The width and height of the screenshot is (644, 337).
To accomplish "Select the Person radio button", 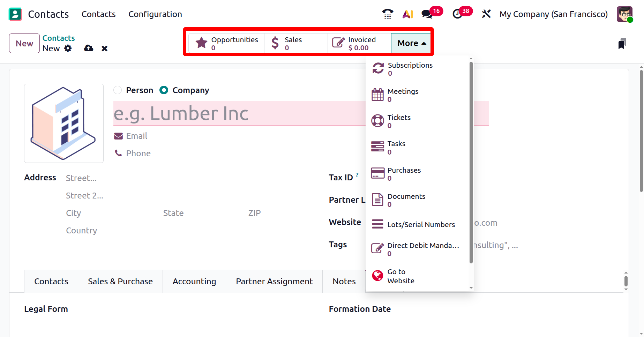I will pos(118,90).
